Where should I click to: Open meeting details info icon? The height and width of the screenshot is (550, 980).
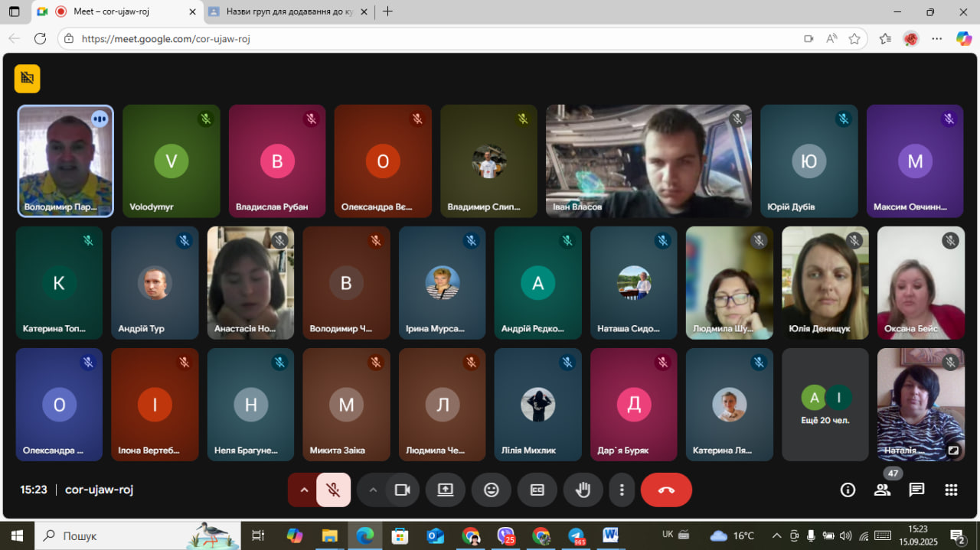pos(848,490)
